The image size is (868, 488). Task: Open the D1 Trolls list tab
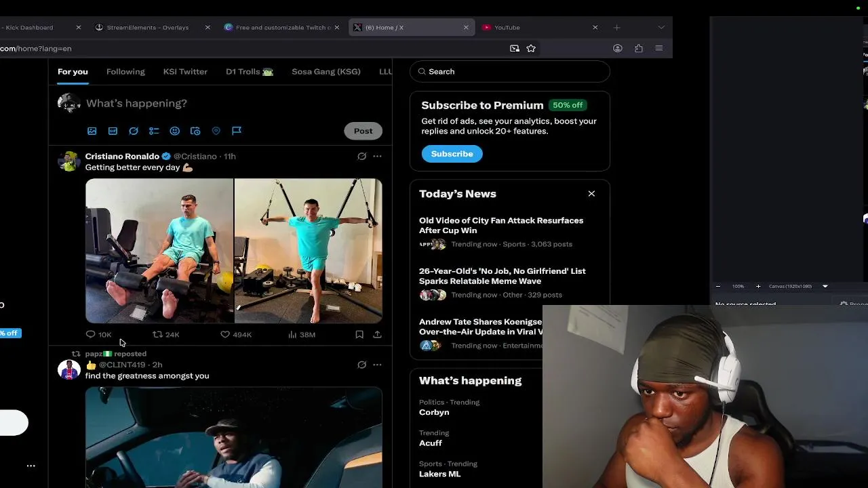tap(250, 72)
